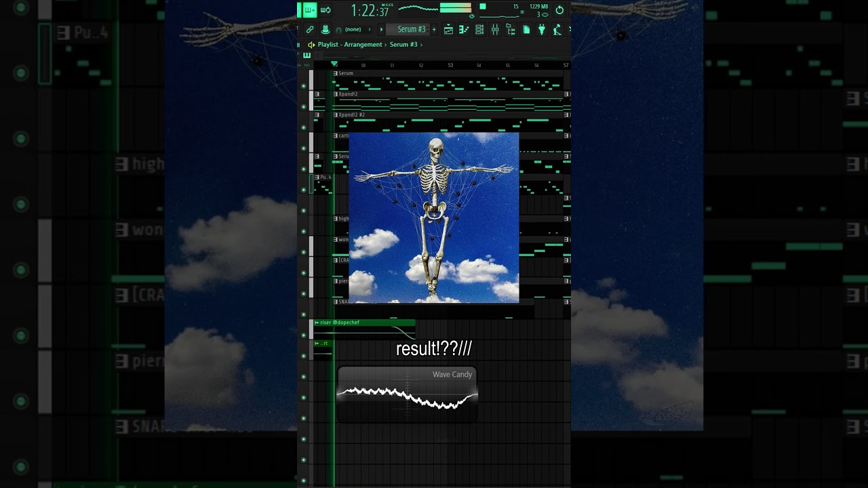Click the Serum #3 breadcrumb label

point(403,45)
